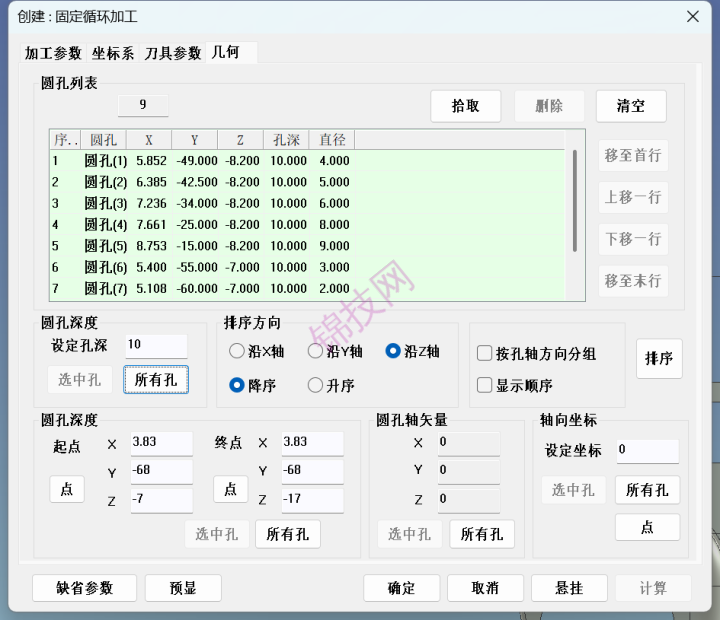The height and width of the screenshot is (620, 720).
Task: Click the 终点 Z value field
Action: tap(313, 500)
